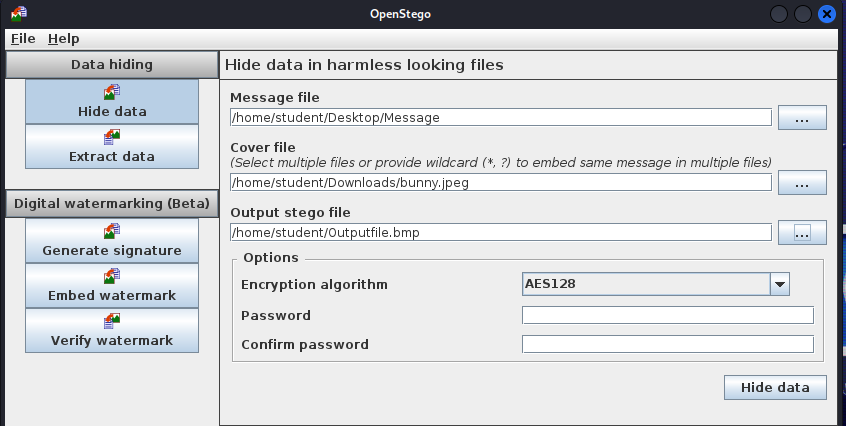The image size is (846, 426).
Task: Click the 'Options' group title
Action: click(271, 258)
